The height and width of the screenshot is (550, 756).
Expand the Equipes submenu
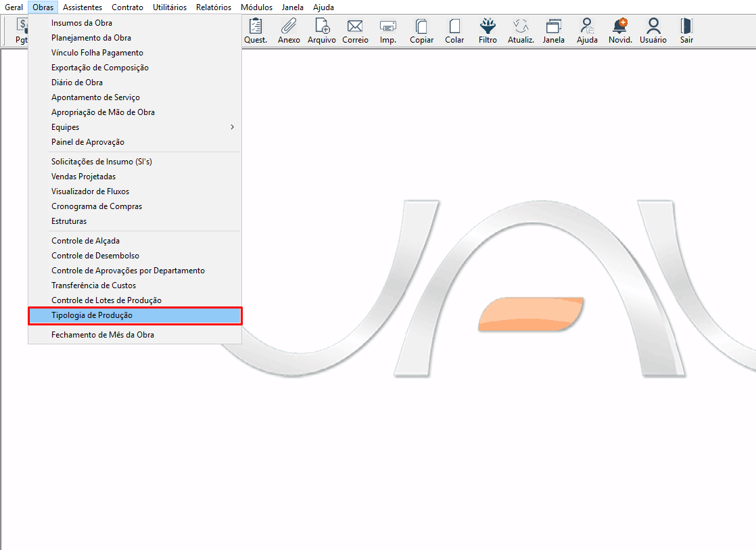coord(135,127)
